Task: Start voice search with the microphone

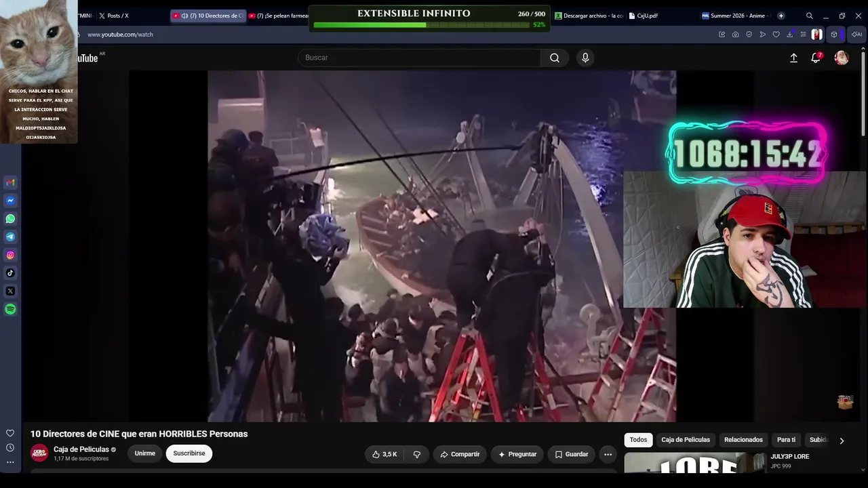Action: [585, 58]
